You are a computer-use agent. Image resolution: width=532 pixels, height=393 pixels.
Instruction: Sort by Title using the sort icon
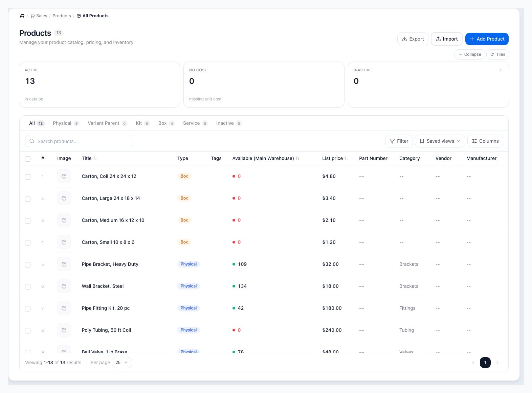coord(95,158)
